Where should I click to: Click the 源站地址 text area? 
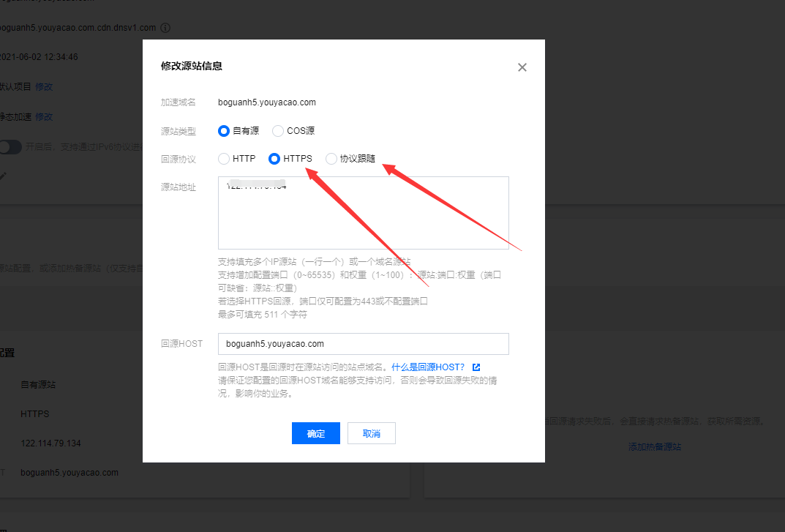pyautogui.click(x=364, y=213)
